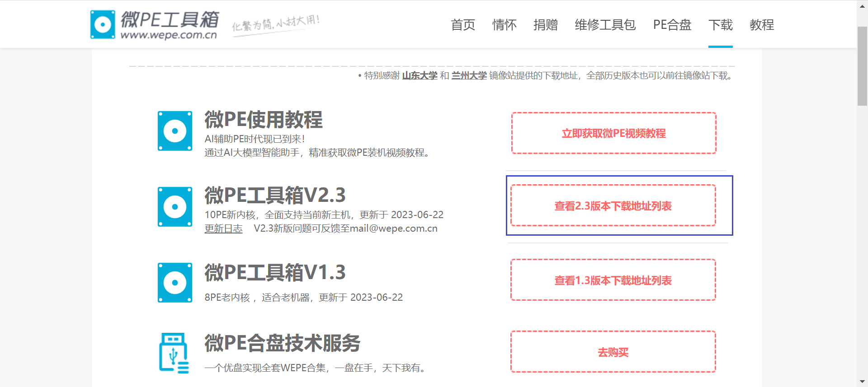Open the 山东大学 mirror link
Image resolution: width=868 pixels, height=387 pixels.
(x=420, y=75)
